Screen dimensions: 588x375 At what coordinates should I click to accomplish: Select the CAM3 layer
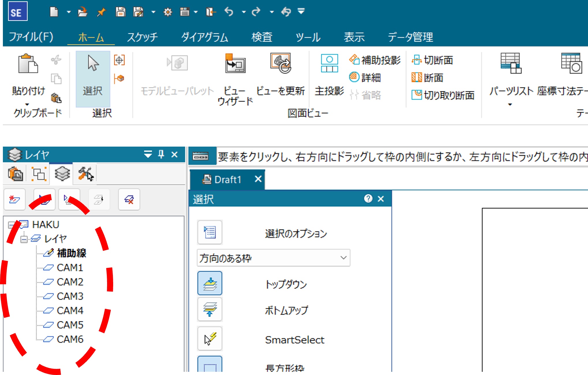coord(70,296)
